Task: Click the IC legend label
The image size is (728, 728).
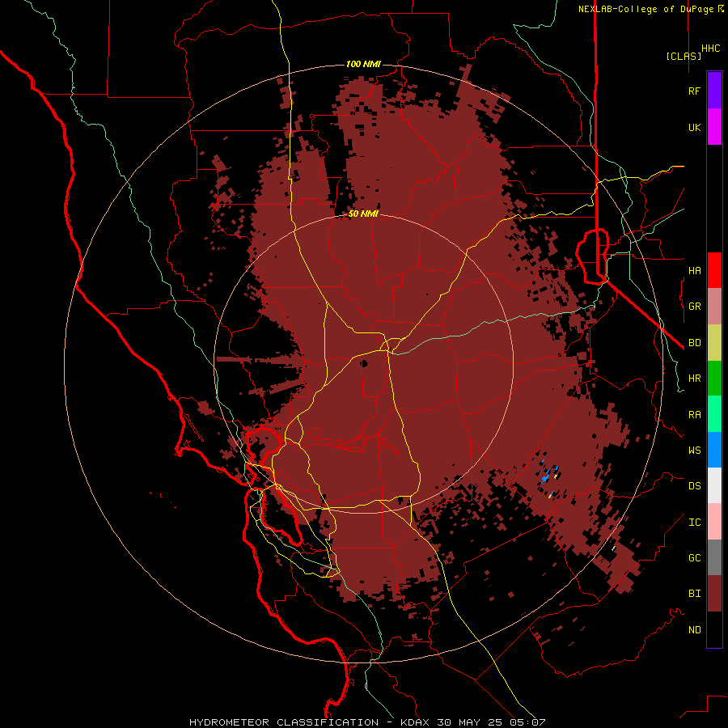Action: click(694, 523)
